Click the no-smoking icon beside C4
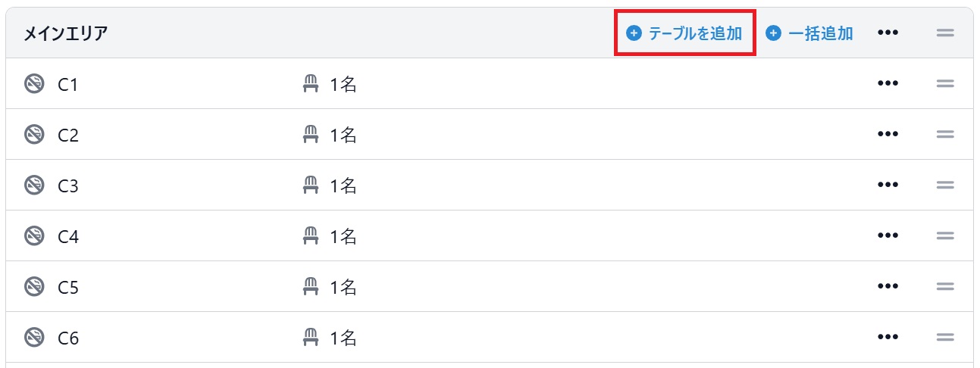 [34, 236]
